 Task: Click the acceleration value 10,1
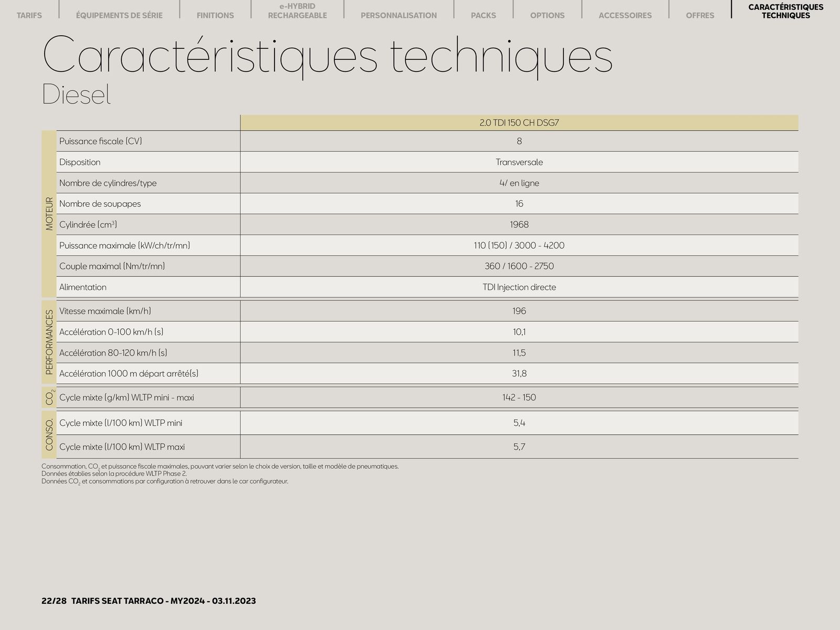click(x=519, y=332)
